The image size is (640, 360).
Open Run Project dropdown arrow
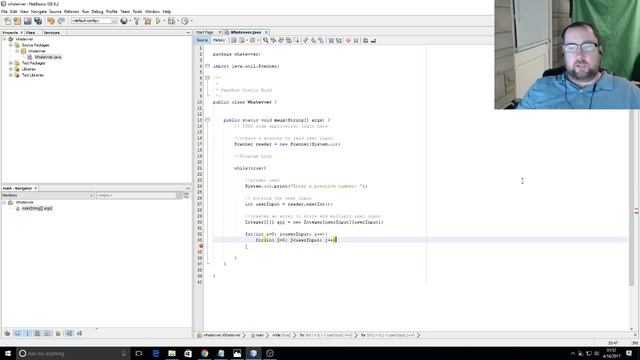[x=164, y=21]
